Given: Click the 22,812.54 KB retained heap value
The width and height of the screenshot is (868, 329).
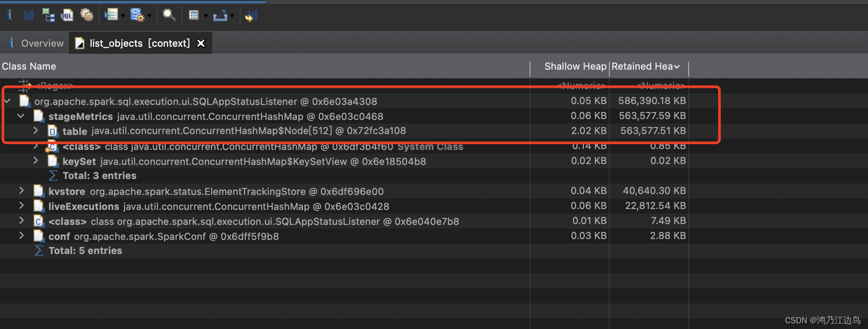Looking at the screenshot, I should tap(656, 206).
